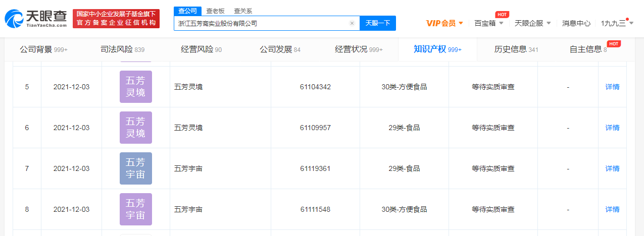Screen dimensions: 644x236
Task: Switch to 司法风险 tab
Action: [123, 49]
